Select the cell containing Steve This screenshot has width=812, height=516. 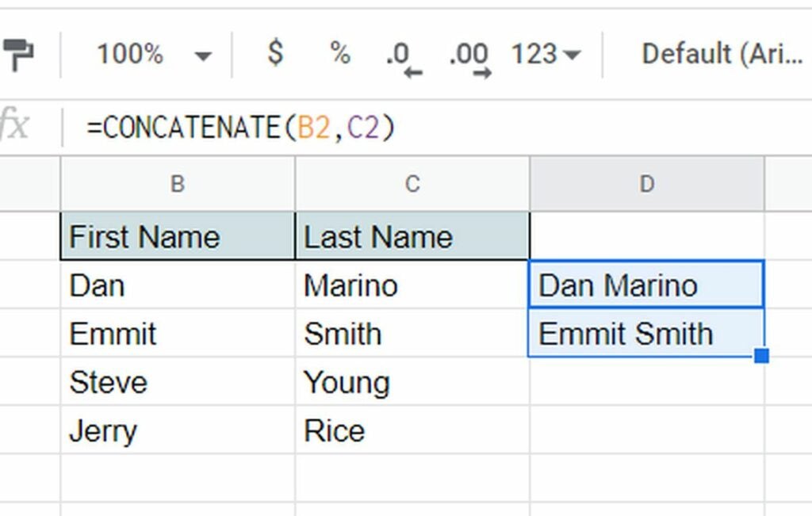(178, 381)
